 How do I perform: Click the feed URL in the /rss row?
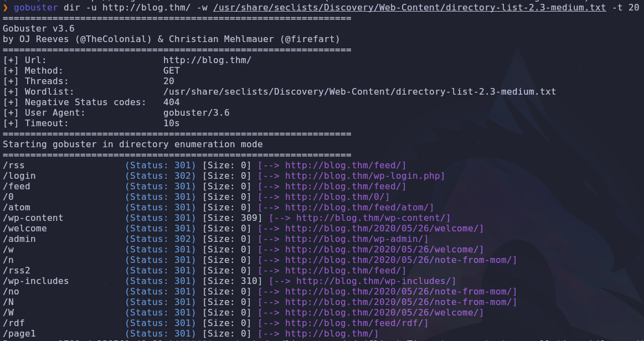[343, 165]
